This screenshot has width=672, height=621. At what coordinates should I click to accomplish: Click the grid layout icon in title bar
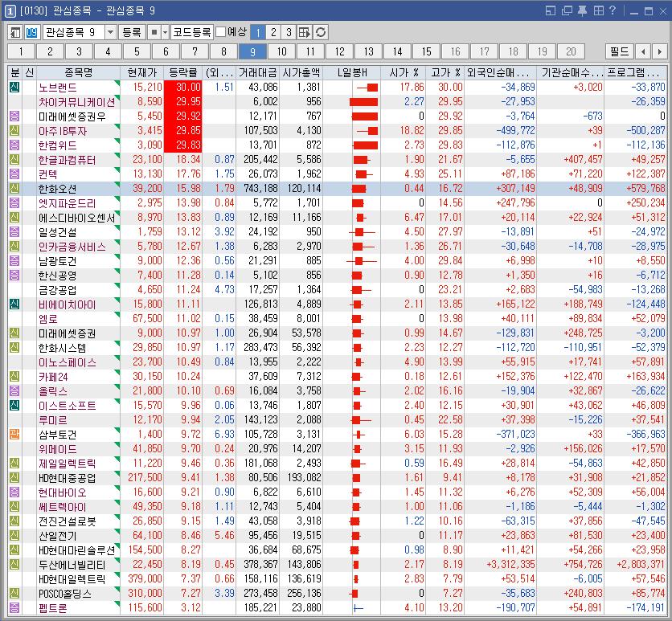598,10
